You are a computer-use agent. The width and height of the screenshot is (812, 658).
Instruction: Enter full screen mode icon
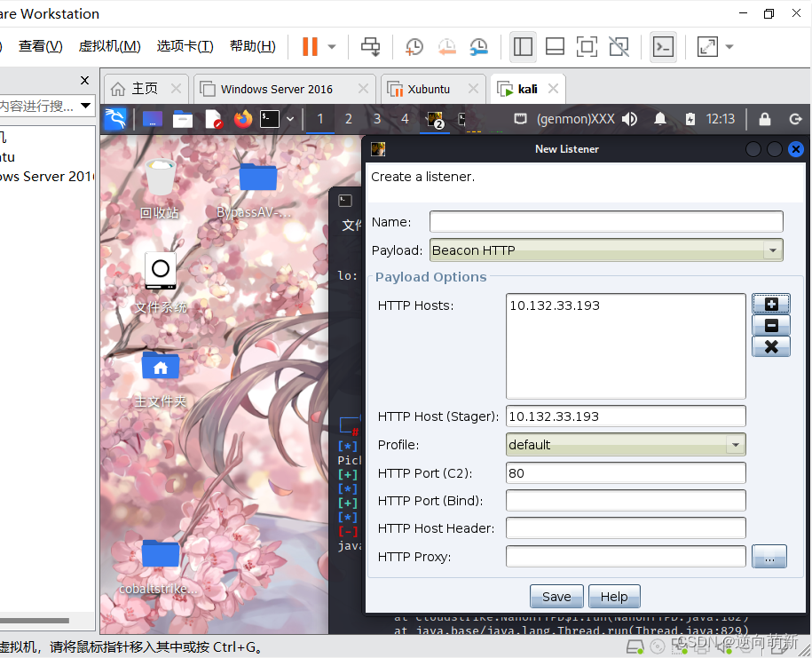[x=587, y=47]
